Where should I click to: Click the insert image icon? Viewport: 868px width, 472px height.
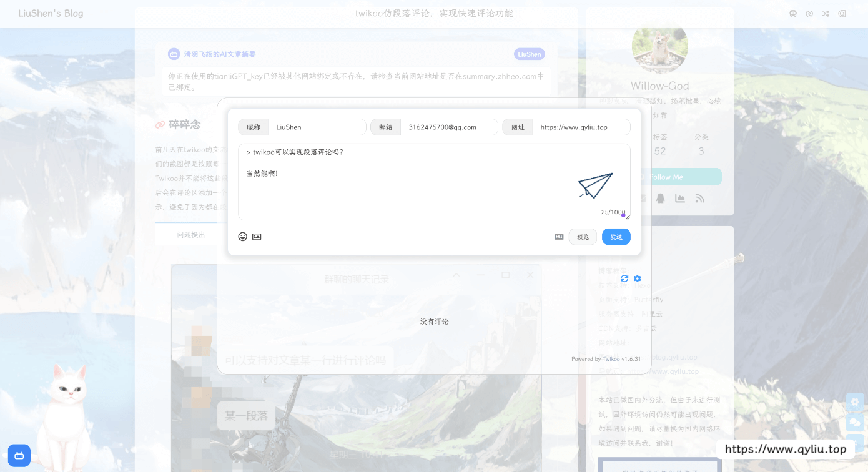click(257, 237)
